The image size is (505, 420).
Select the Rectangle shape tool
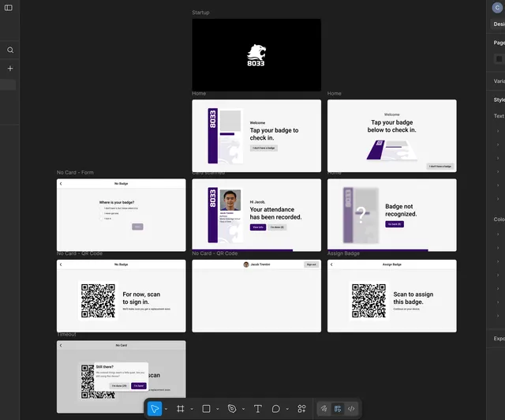[x=206, y=409]
